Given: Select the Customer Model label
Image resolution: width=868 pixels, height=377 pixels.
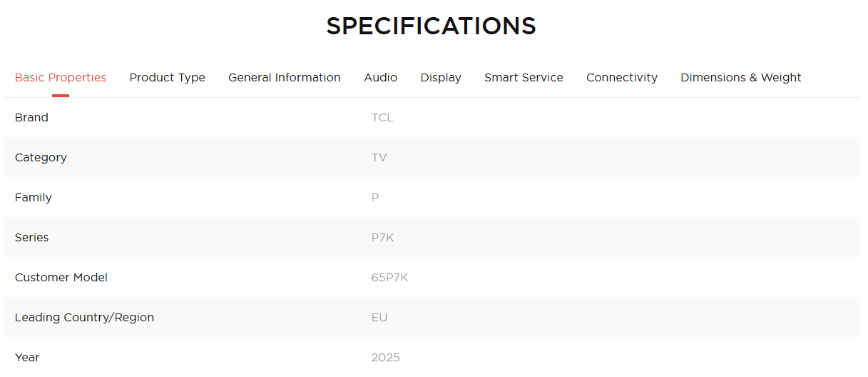Looking at the screenshot, I should 61,278.
